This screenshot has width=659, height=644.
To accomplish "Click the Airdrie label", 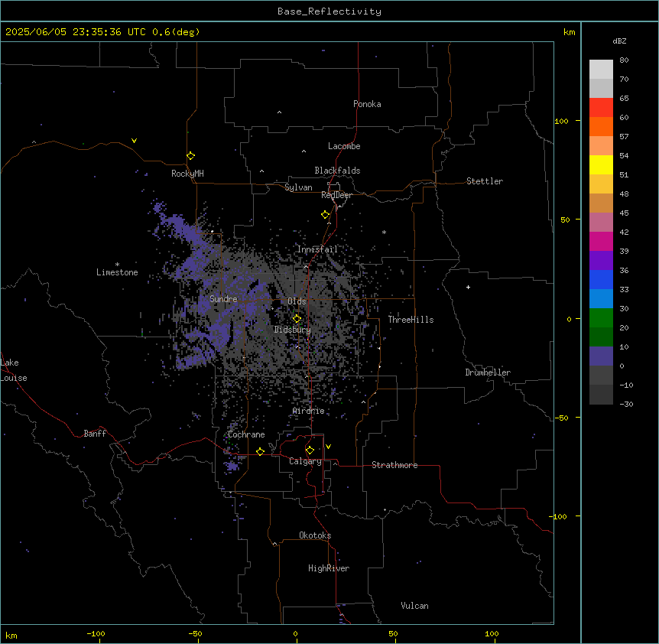I will (309, 411).
